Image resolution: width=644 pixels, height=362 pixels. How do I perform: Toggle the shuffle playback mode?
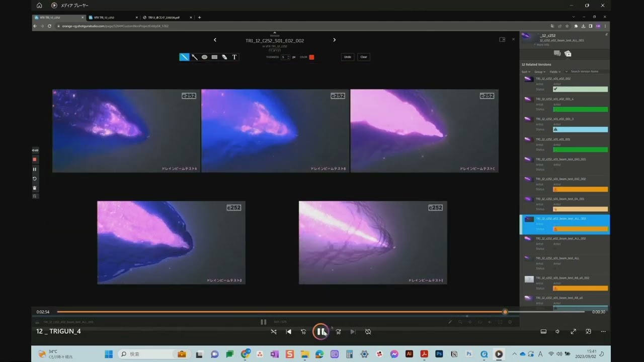tap(274, 331)
